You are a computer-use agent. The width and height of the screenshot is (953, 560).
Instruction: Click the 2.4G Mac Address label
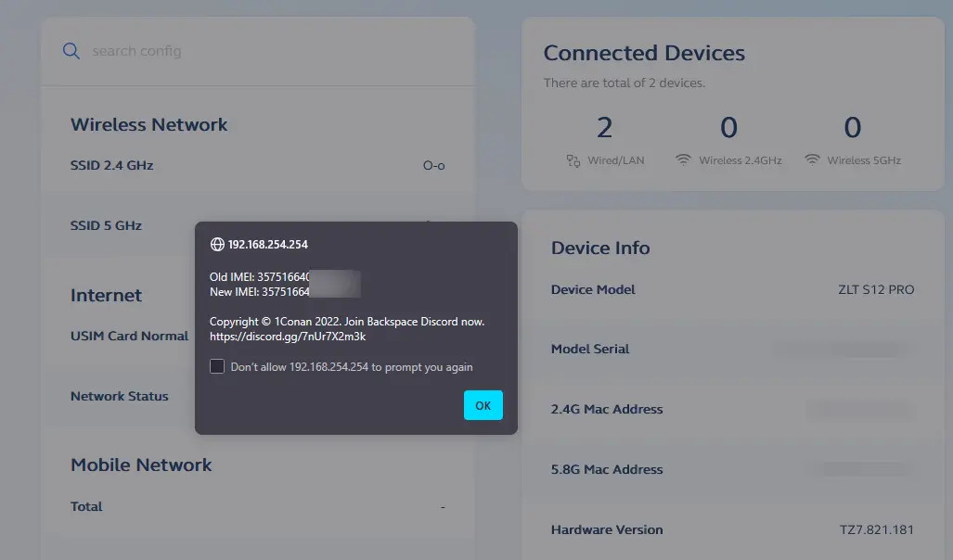click(607, 409)
